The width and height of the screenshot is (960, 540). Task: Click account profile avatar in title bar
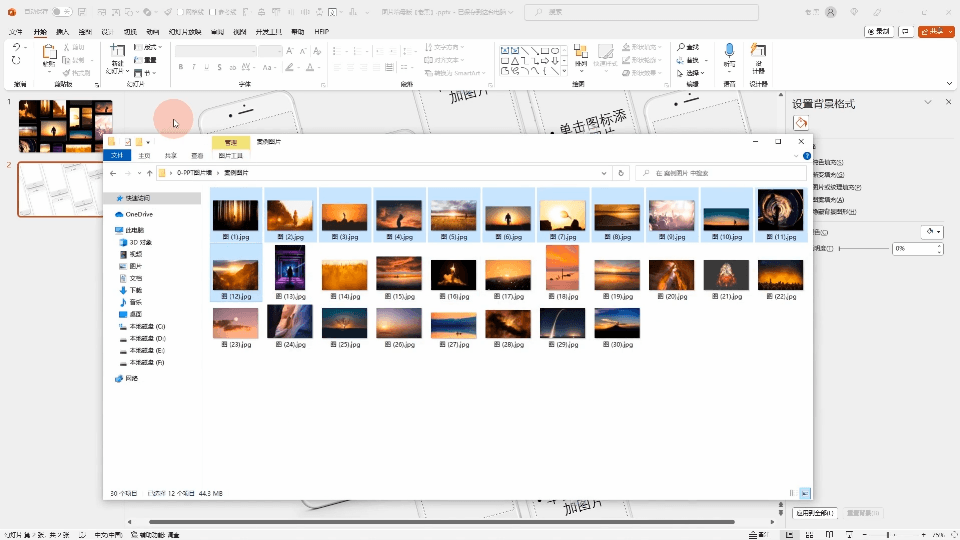(831, 12)
